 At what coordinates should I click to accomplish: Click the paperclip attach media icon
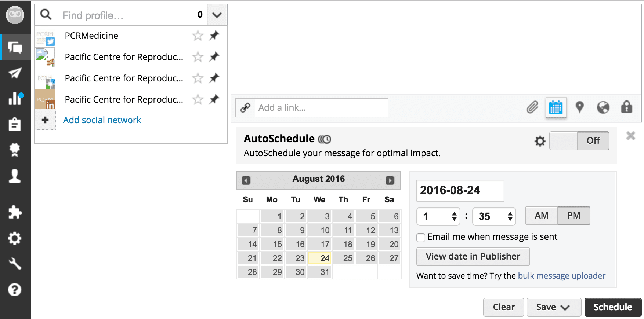pos(532,107)
